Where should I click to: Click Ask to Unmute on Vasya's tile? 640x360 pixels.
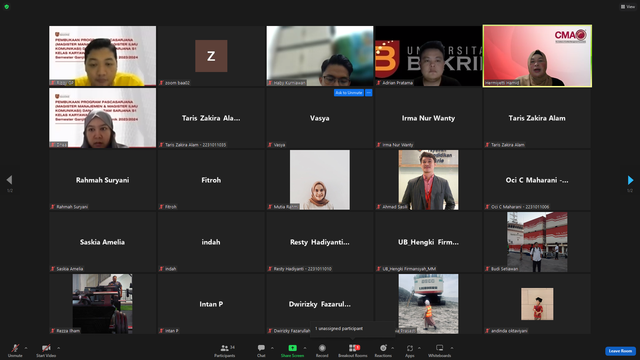349,93
